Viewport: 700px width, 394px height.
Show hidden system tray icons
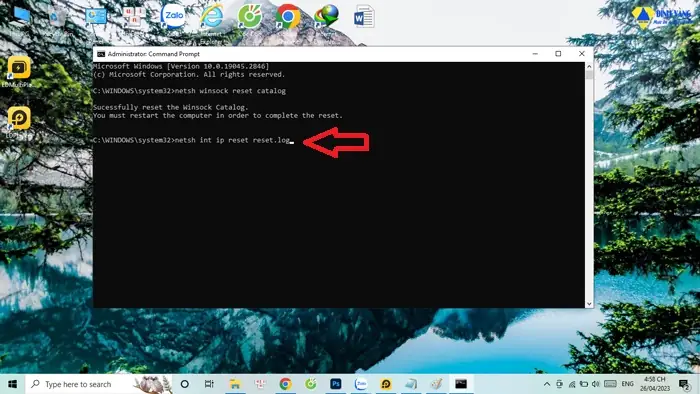pyautogui.click(x=547, y=384)
